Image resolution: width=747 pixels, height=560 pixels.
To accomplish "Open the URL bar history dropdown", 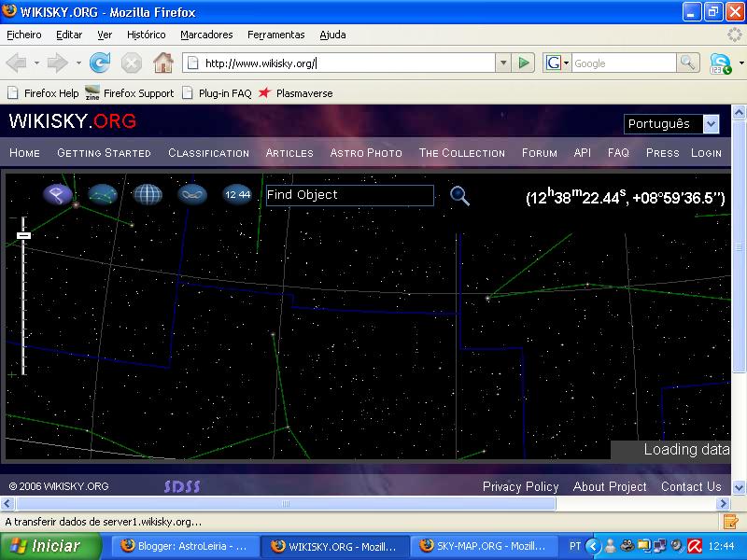I will tap(503, 63).
